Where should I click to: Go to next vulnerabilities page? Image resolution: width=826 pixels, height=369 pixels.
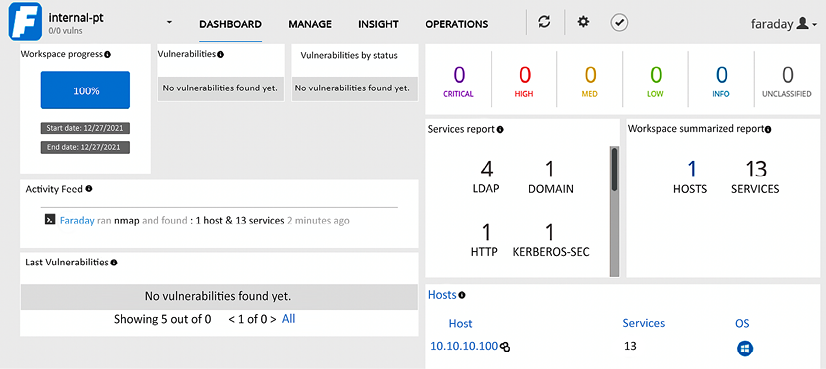(273, 319)
